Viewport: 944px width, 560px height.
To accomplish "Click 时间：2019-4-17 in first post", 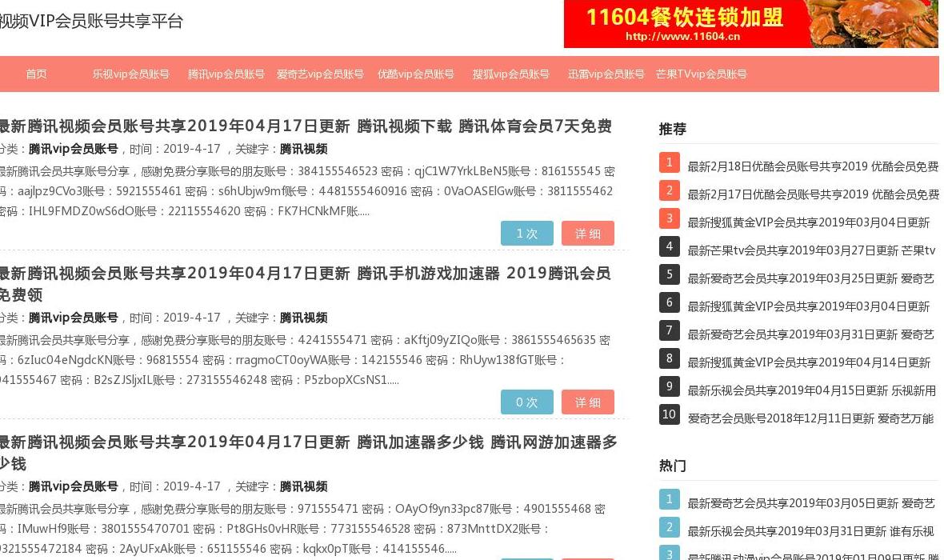I will [175, 149].
